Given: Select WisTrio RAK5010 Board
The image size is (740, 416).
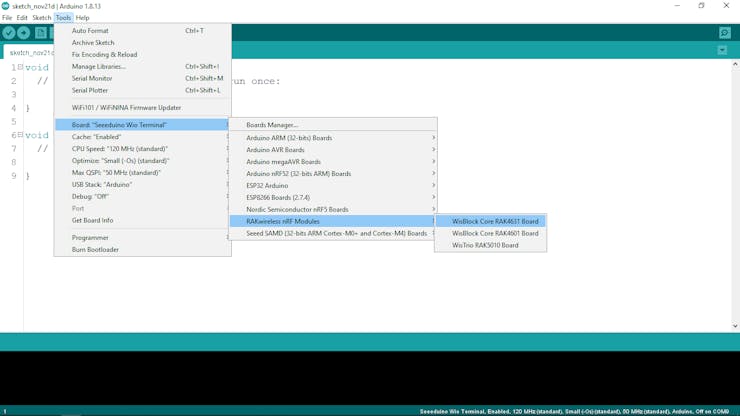Looking at the screenshot, I should pyautogui.click(x=491, y=245).
